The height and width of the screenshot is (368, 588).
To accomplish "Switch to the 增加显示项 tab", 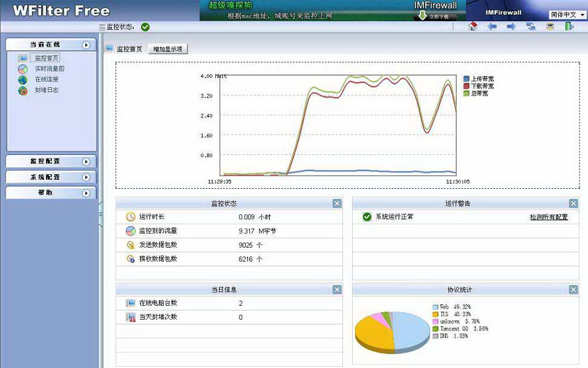I will coord(168,48).
